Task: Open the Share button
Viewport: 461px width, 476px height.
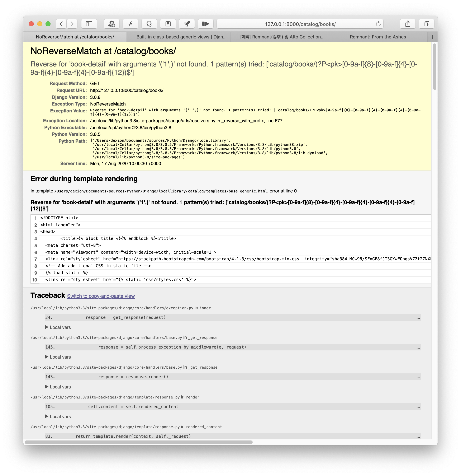Action: click(408, 24)
